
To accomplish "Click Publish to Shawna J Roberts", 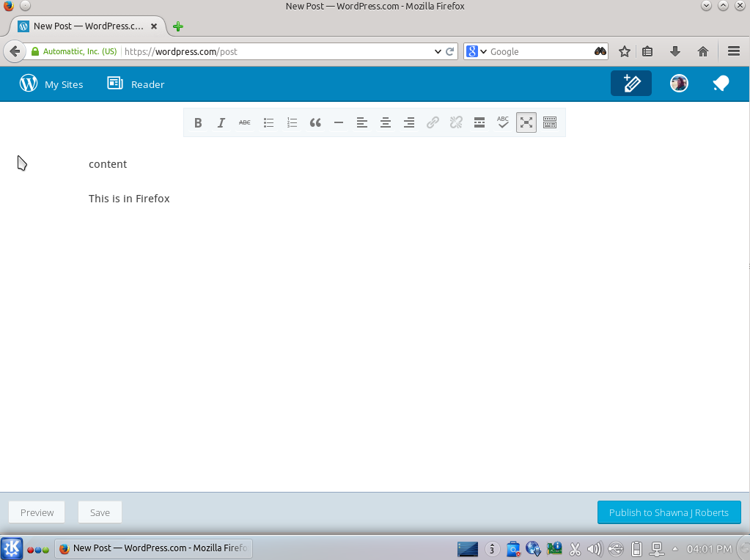I will [669, 512].
